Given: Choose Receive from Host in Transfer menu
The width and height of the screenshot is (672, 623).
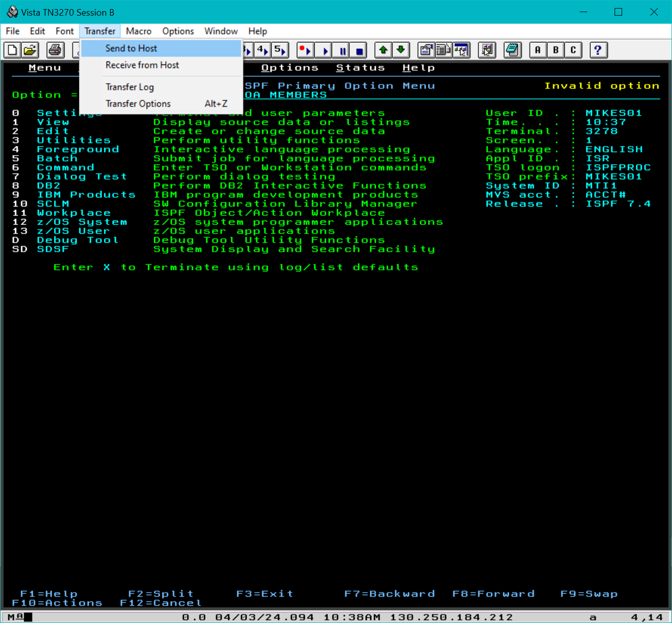Looking at the screenshot, I should coord(142,65).
